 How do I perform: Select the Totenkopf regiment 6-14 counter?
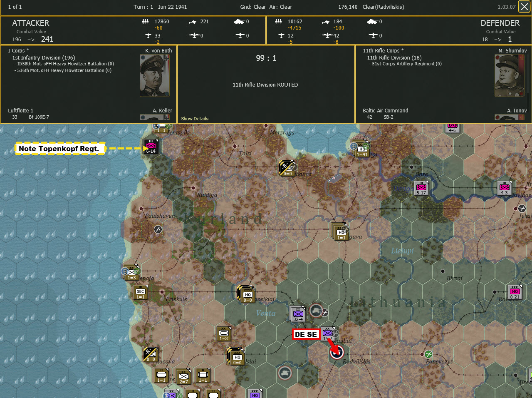click(151, 147)
